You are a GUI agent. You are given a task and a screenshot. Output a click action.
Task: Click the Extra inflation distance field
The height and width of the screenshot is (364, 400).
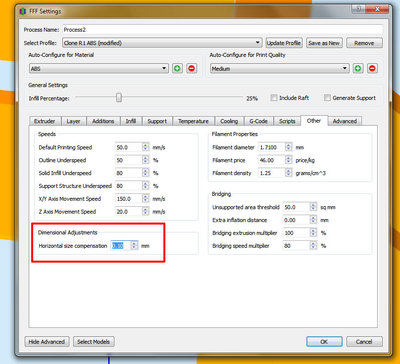pyautogui.click(x=296, y=220)
